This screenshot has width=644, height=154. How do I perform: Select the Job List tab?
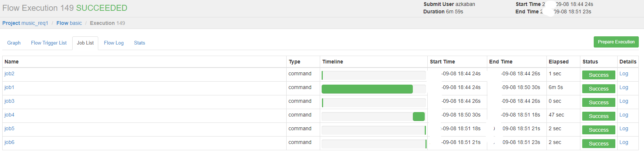point(85,43)
